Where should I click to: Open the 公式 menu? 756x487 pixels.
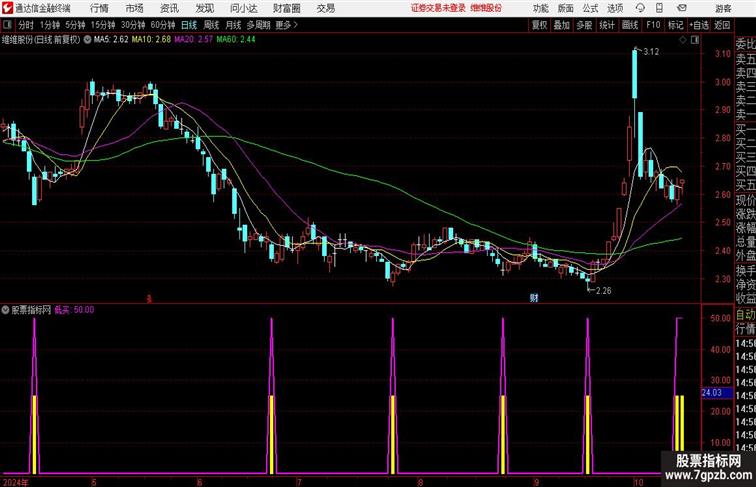(x=590, y=8)
